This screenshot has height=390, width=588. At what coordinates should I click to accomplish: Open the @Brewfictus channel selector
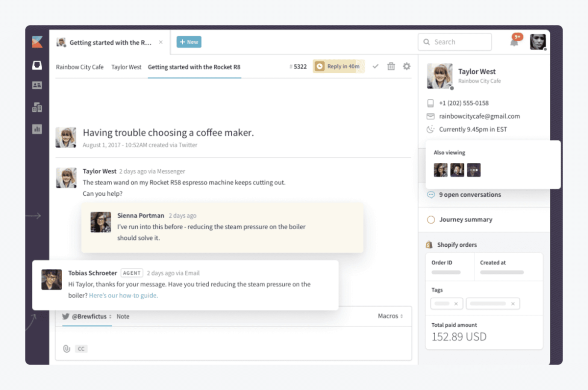pyautogui.click(x=91, y=316)
